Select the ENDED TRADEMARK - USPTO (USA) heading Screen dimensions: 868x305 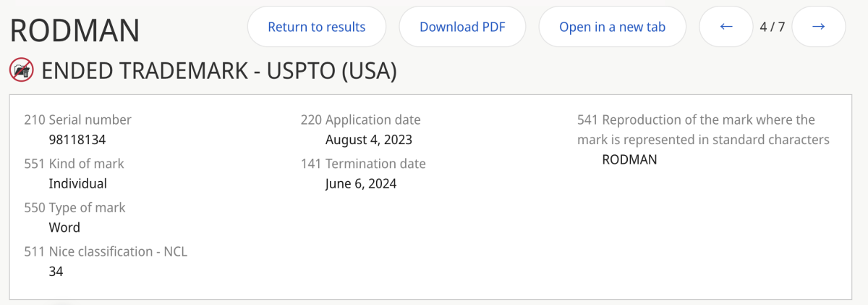pos(219,71)
